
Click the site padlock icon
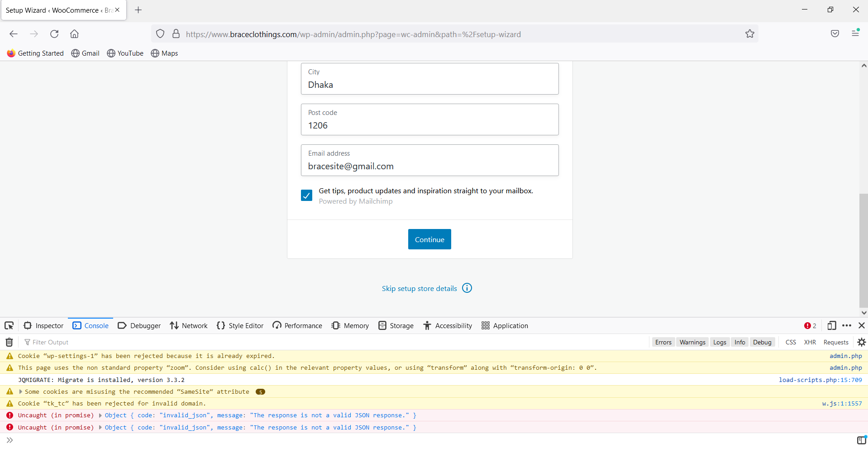(176, 34)
